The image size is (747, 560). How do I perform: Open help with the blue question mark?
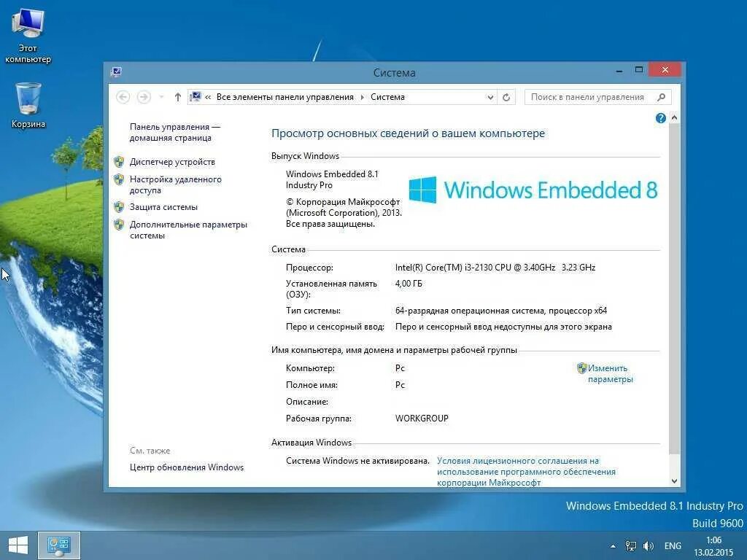[660, 118]
